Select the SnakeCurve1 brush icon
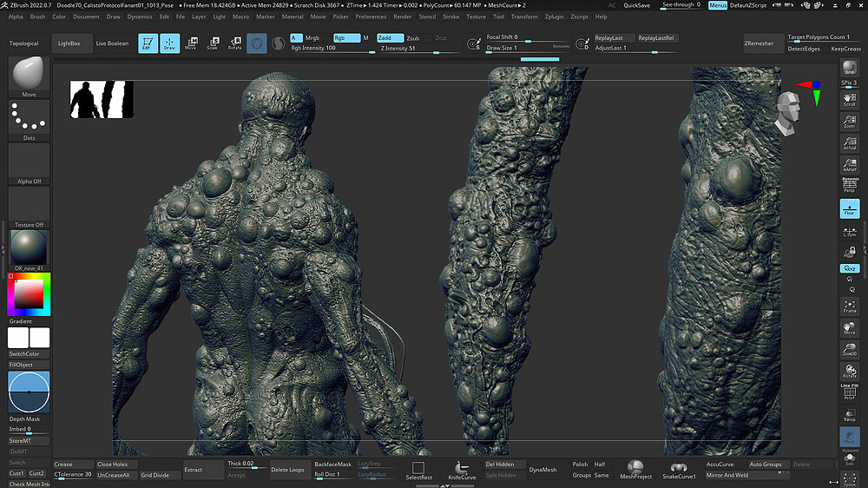Image resolution: width=868 pixels, height=488 pixels. [679, 470]
